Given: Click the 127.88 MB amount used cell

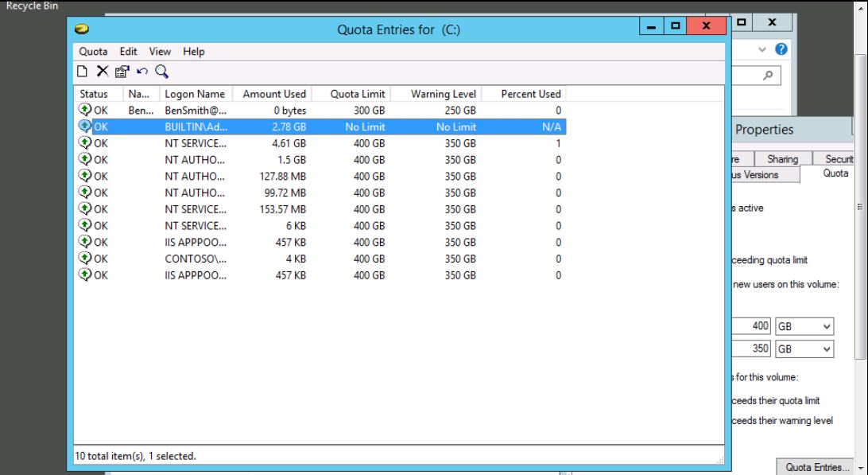Looking at the screenshot, I should tap(282, 177).
